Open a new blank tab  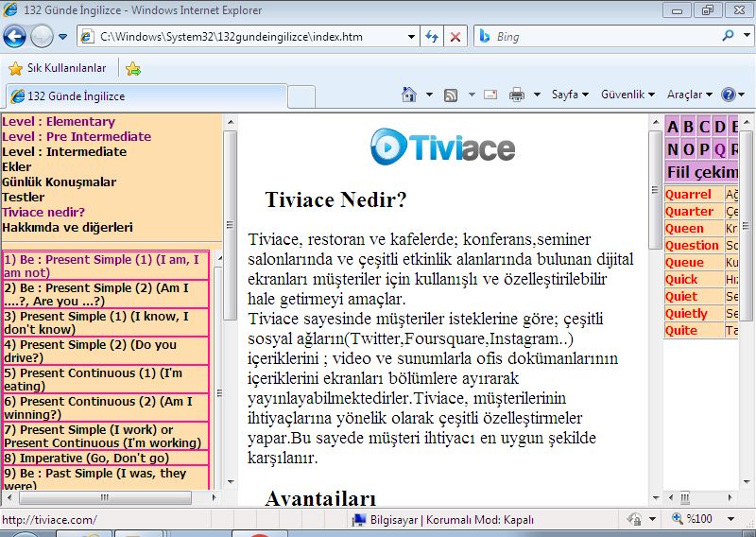pos(301,96)
